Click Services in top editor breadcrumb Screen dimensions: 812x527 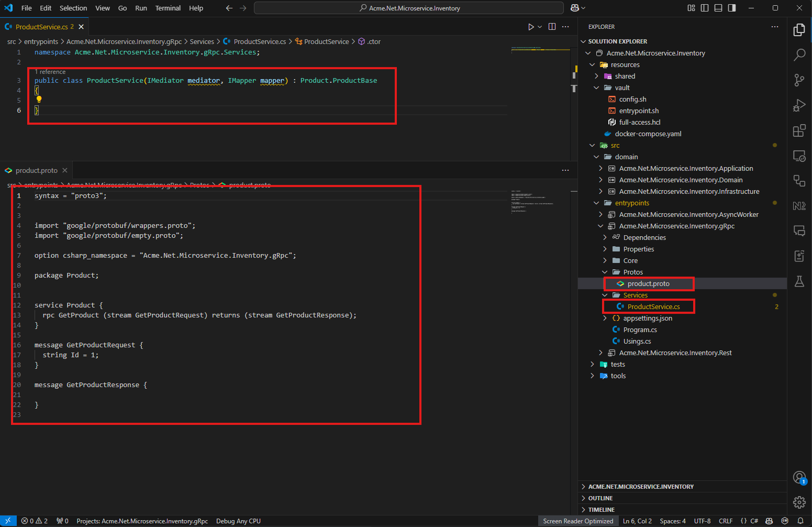(202, 41)
